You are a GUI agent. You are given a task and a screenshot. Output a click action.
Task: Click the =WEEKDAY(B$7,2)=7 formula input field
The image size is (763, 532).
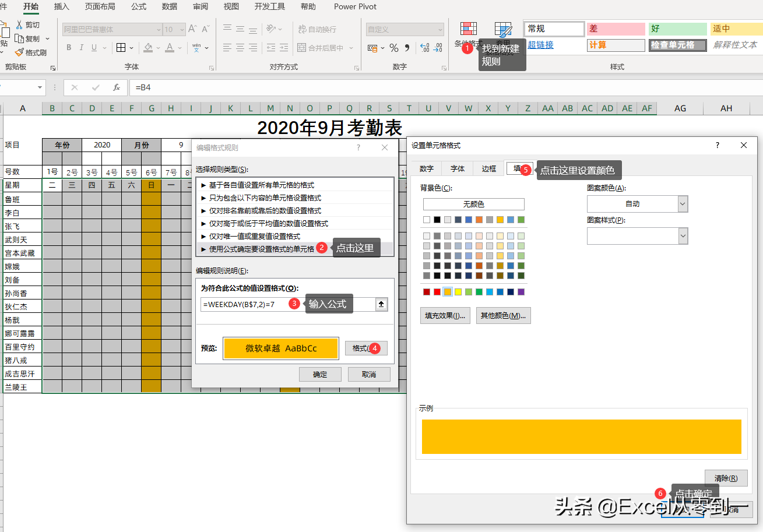245,304
